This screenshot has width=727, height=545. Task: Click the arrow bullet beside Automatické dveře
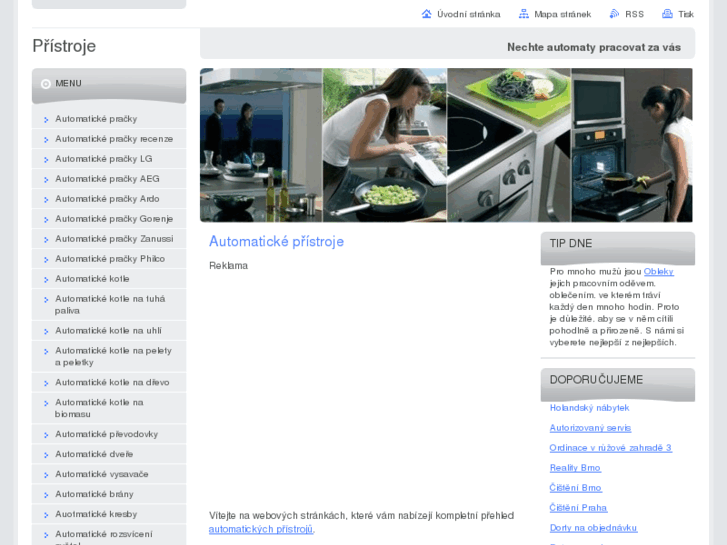tap(46, 455)
